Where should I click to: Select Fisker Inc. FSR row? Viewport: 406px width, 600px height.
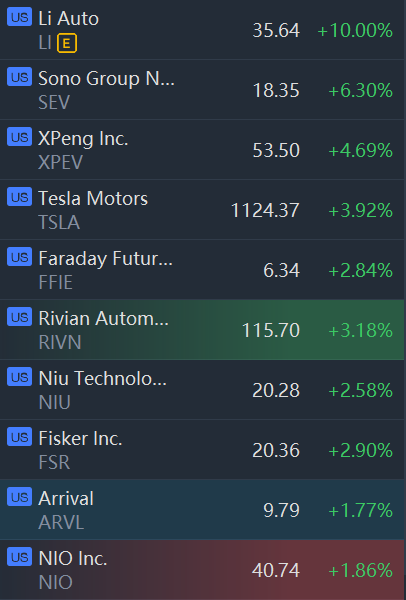click(202, 450)
